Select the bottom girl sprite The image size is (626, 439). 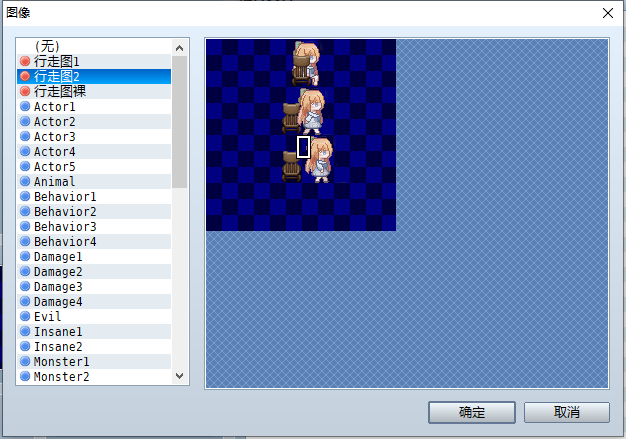click(320, 160)
